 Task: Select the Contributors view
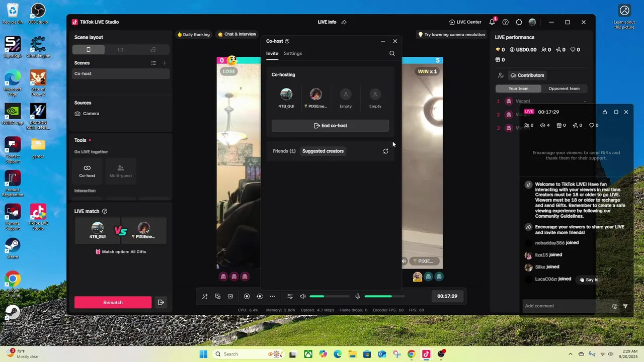click(527, 75)
